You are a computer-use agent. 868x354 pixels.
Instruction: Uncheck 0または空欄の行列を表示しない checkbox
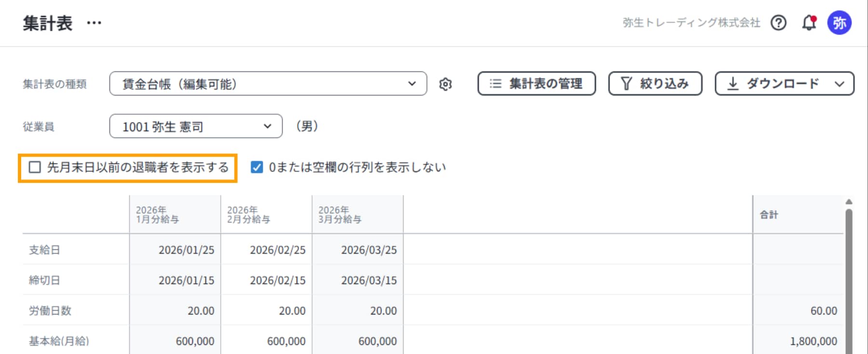[257, 167]
